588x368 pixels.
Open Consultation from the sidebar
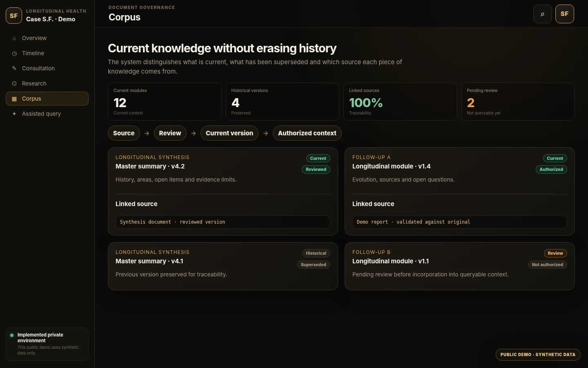[47, 68]
